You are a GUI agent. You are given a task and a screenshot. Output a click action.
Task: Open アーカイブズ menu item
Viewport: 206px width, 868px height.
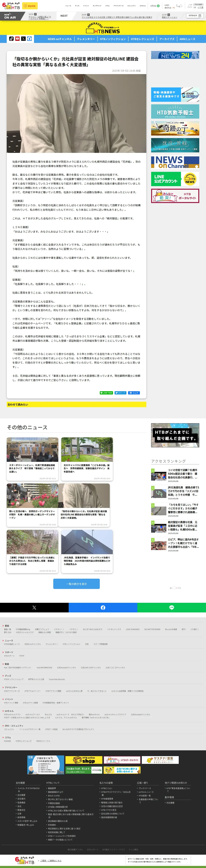(x=167, y=39)
